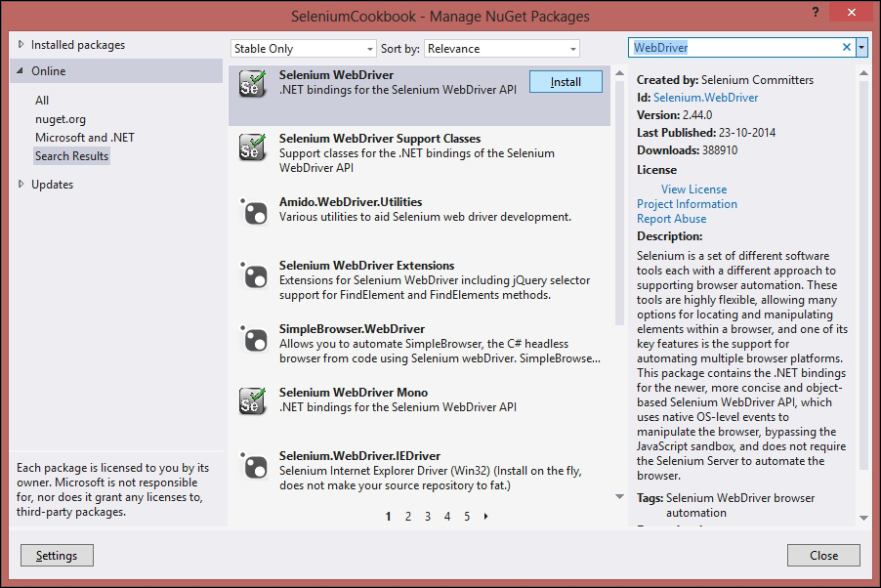Open the Project Information link
The width and height of the screenshot is (881, 588).
[x=688, y=204]
